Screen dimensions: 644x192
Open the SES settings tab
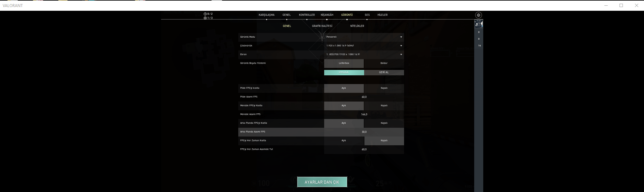367,15
